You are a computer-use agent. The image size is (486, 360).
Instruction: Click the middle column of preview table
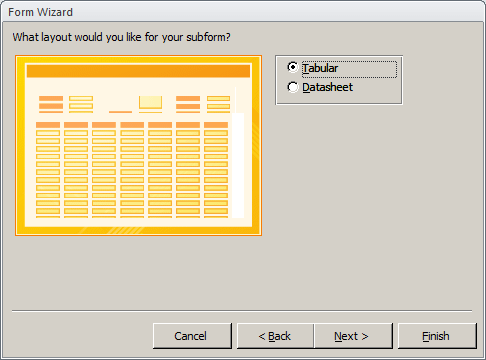[x=132, y=170]
